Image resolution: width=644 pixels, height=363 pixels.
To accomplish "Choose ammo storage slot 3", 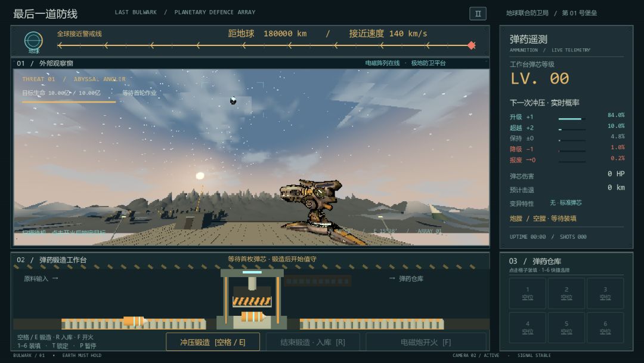I will point(605,294).
